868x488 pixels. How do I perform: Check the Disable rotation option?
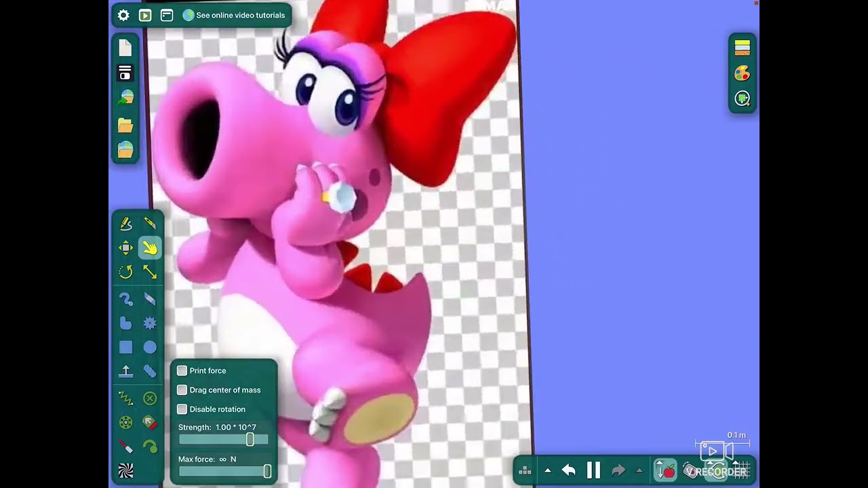click(x=182, y=409)
